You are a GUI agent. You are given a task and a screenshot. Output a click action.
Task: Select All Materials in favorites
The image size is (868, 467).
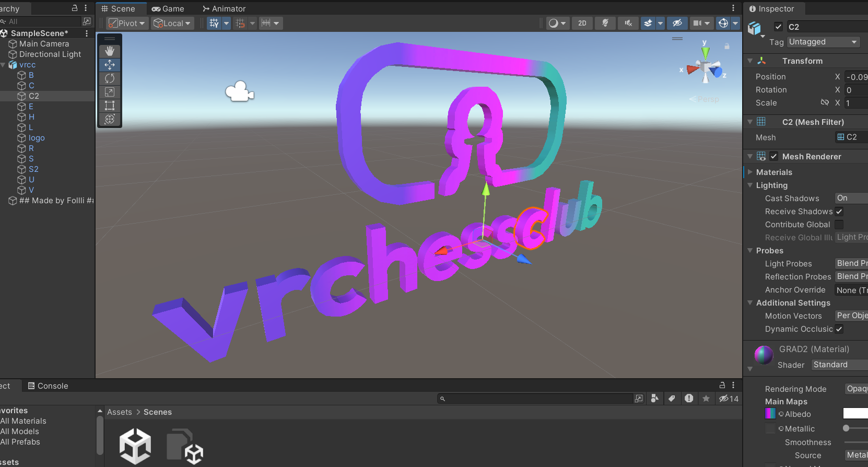(23, 421)
